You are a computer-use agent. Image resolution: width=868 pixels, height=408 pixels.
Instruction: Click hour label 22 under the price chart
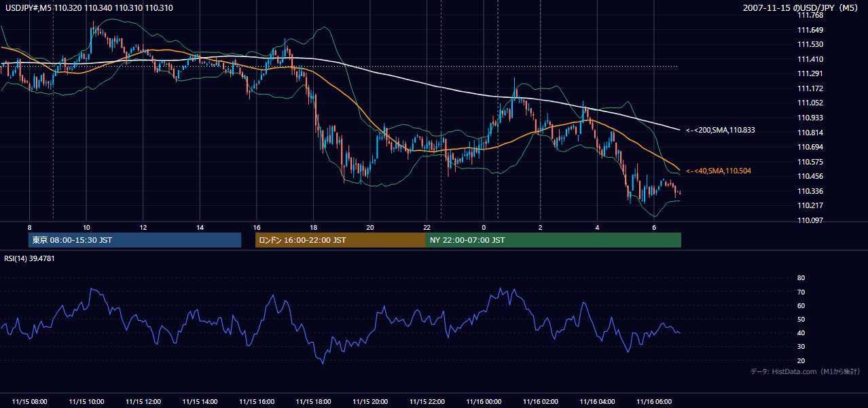[x=427, y=227]
